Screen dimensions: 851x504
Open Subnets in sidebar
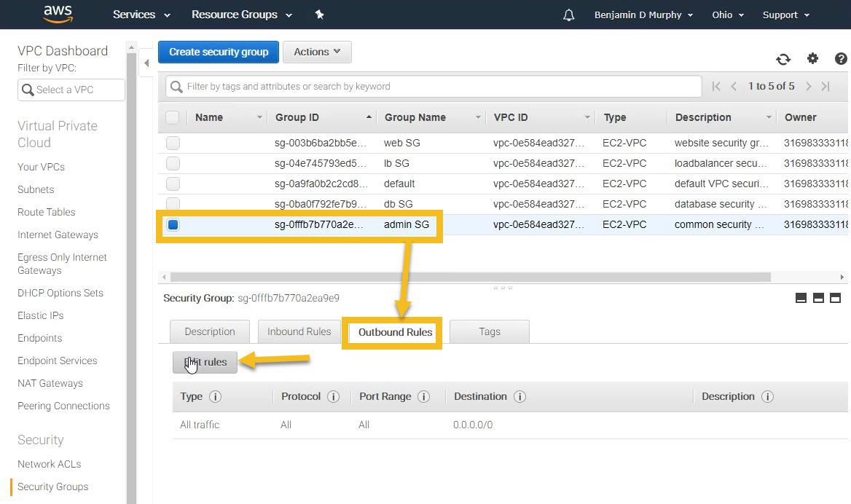point(36,190)
